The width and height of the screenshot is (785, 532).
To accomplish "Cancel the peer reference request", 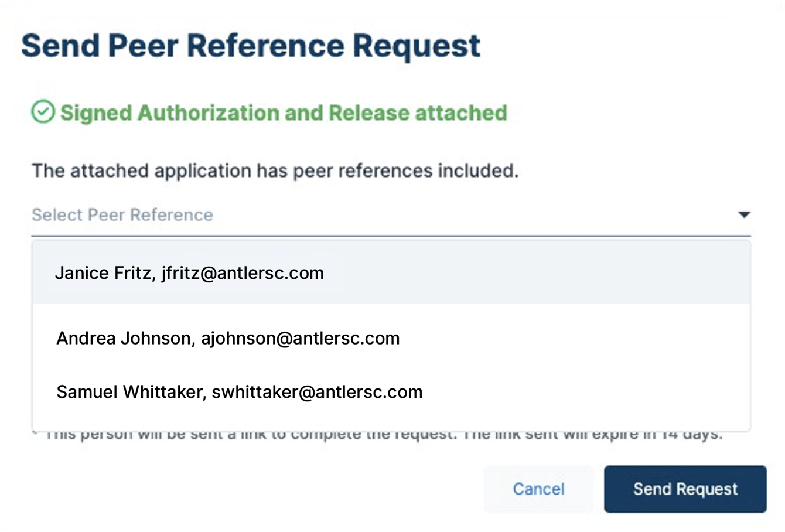I will [x=538, y=489].
